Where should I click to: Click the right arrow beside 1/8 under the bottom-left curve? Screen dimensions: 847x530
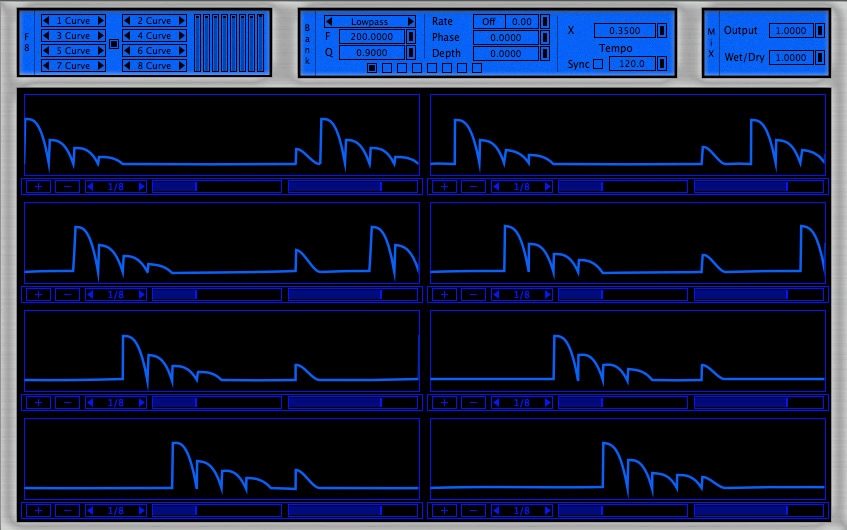point(142,511)
